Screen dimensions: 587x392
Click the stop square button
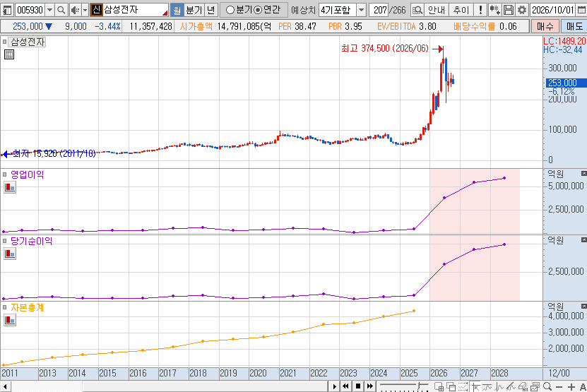click(358, 386)
